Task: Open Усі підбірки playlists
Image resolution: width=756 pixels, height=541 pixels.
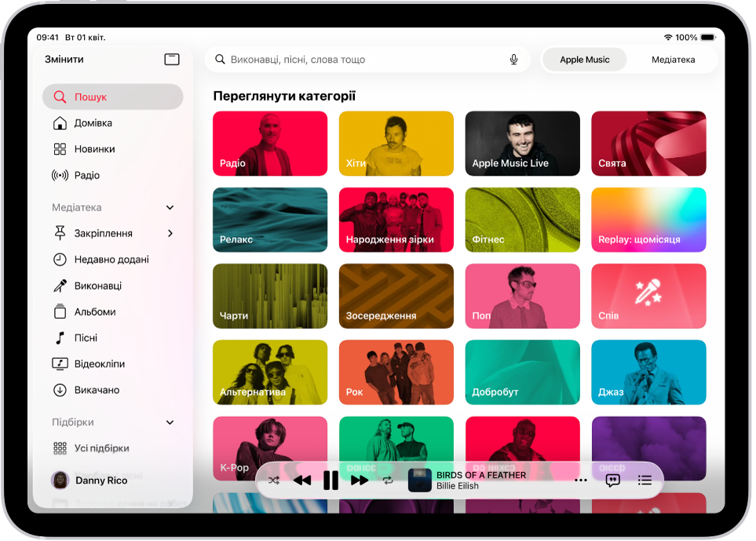Action: coord(113,448)
